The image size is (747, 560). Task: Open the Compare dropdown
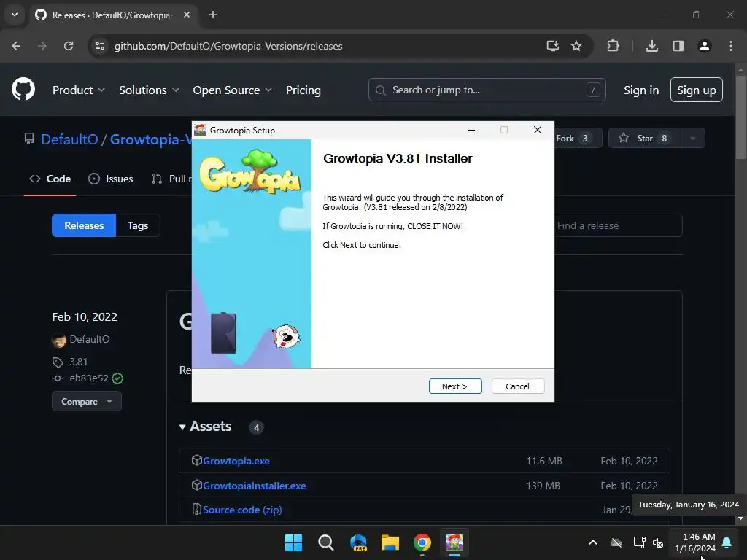click(87, 402)
